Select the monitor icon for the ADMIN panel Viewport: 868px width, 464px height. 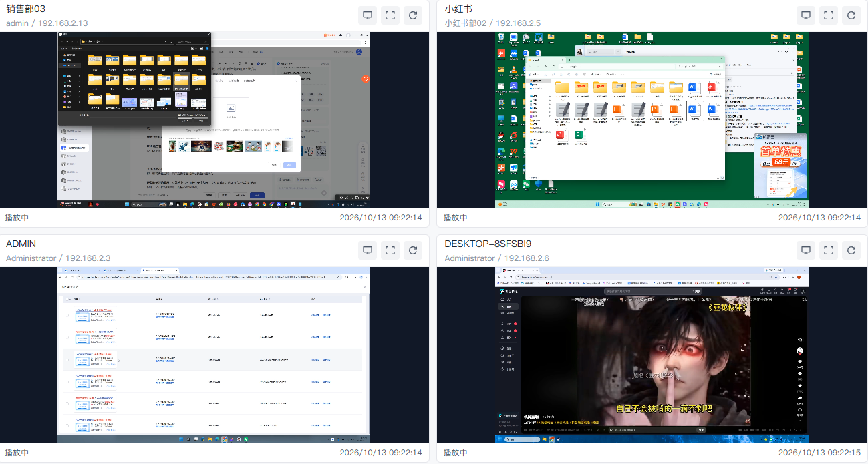click(368, 250)
